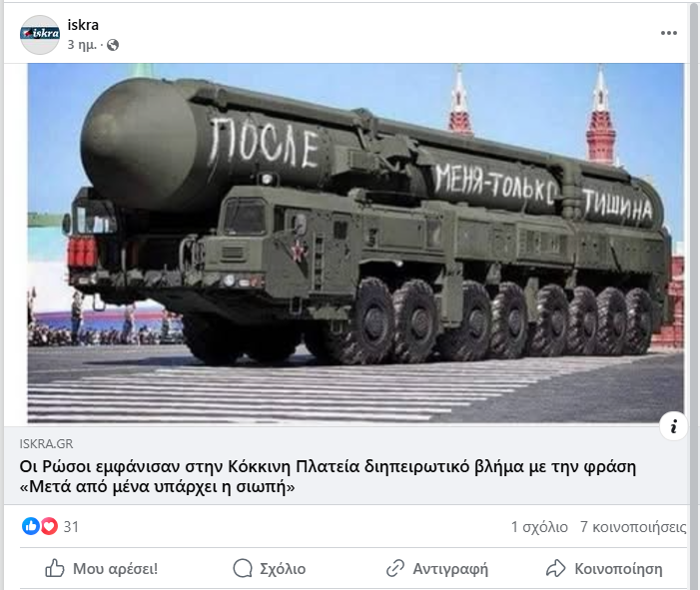The width and height of the screenshot is (700, 590).
Task: Click the share arrow icon
Action: click(556, 568)
